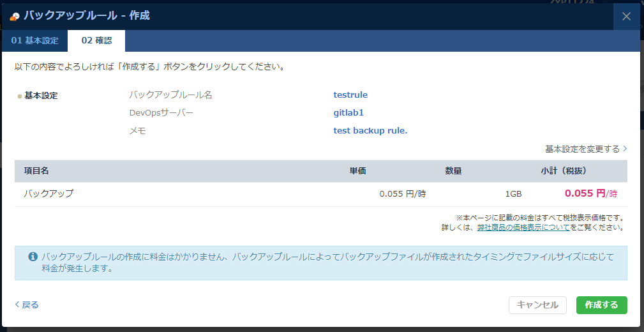Click the testrule backup rule name value
Viewport: 644px width, 332px height.
pos(350,95)
